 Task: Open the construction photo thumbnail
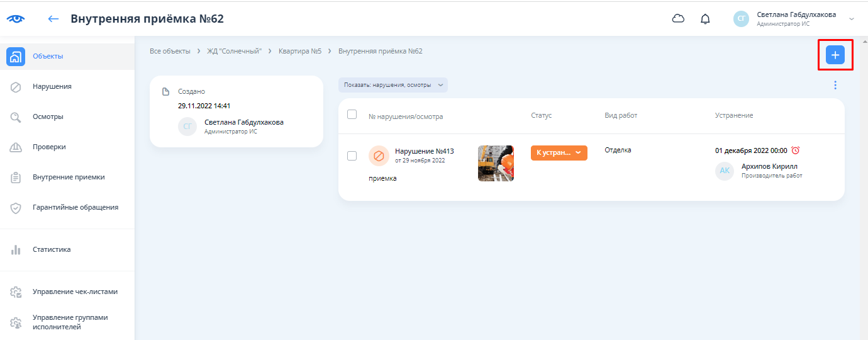click(496, 163)
